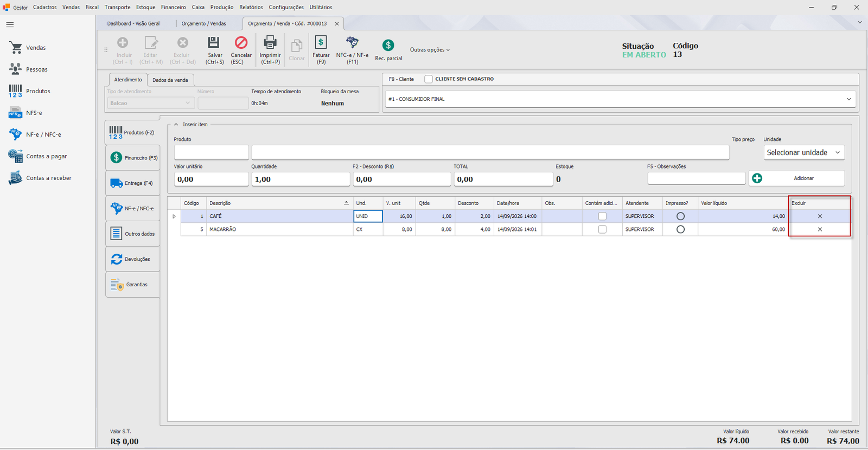Open Vendas cart in sidebar
This screenshot has height=450, width=868.
pos(27,48)
